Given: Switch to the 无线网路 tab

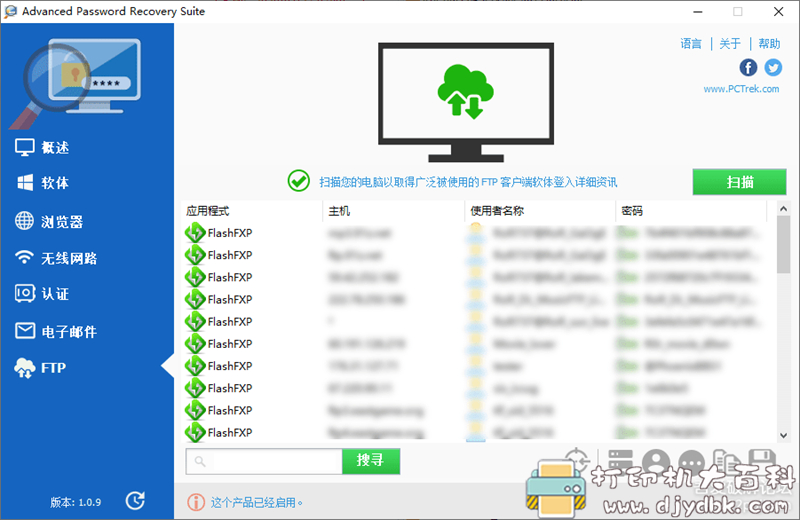Looking at the screenshot, I should (x=69, y=258).
